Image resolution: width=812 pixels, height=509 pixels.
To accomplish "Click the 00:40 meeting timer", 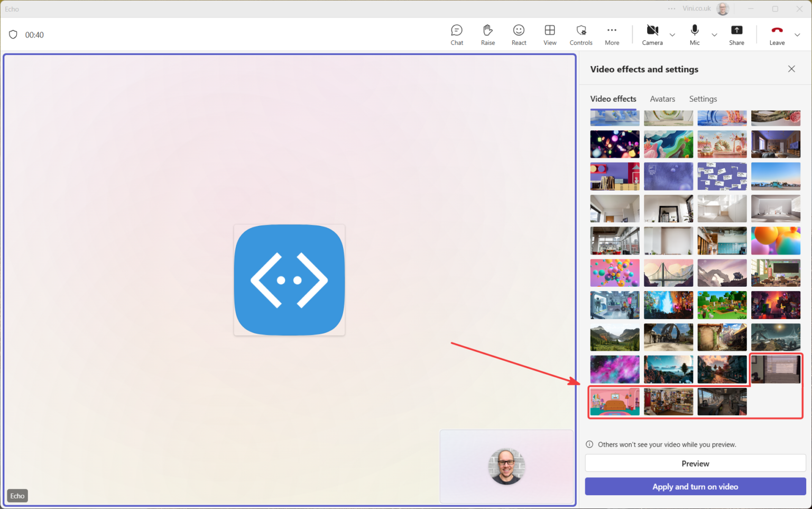I will [x=34, y=35].
